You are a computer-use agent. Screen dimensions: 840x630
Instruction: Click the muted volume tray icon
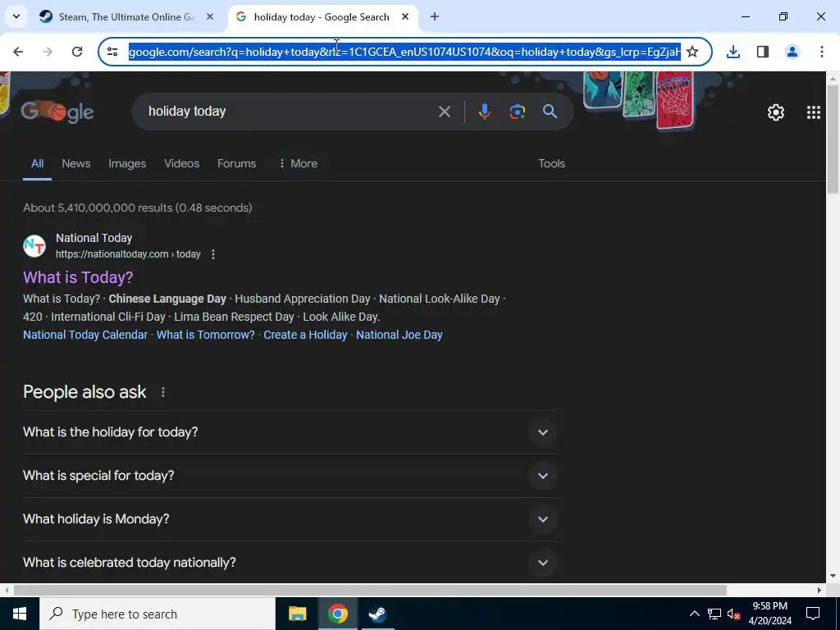[733, 614]
